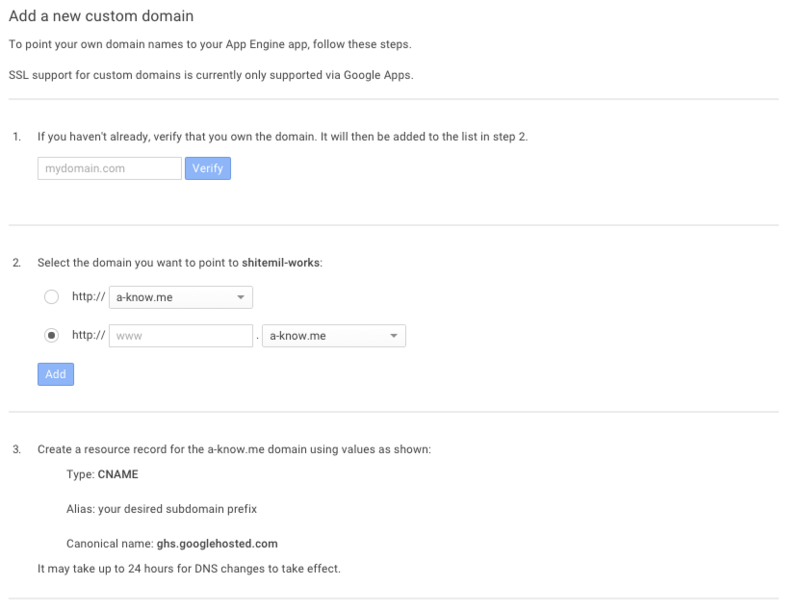Click the step 1 number label
800x611 pixels.
tap(17, 137)
